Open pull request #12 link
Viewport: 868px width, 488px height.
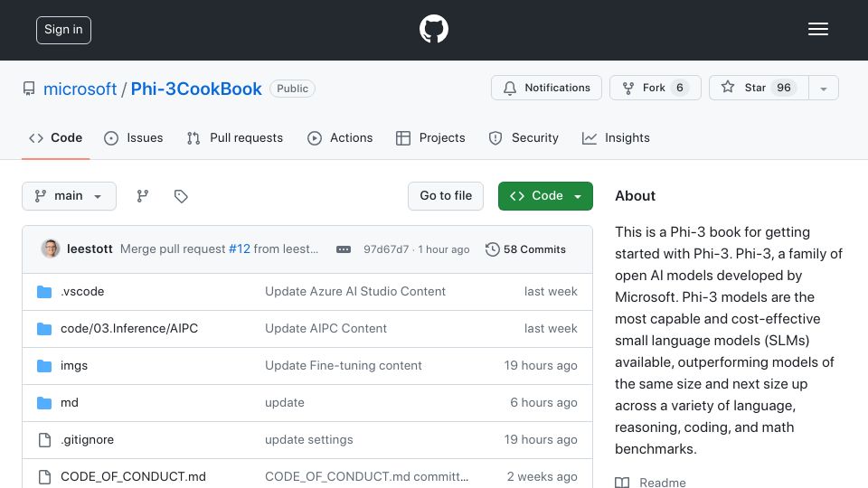[x=239, y=249]
